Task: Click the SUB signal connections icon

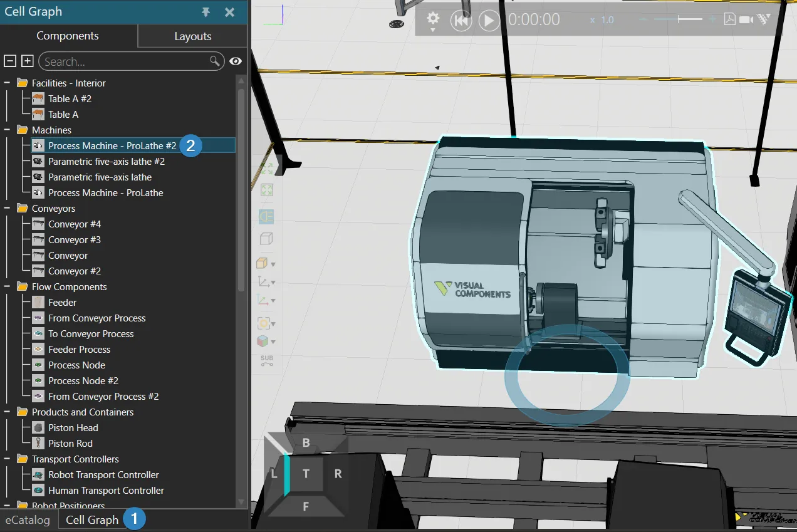Action: click(267, 361)
